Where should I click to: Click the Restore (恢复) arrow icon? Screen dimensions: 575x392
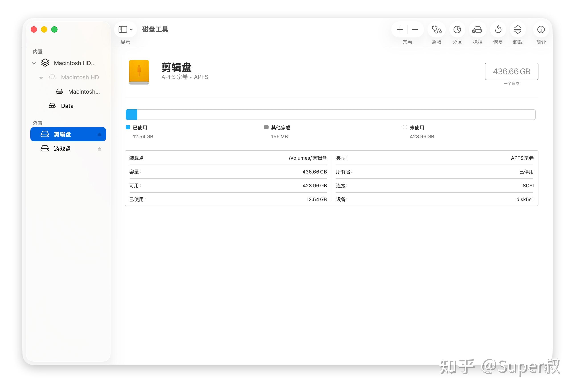[498, 30]
